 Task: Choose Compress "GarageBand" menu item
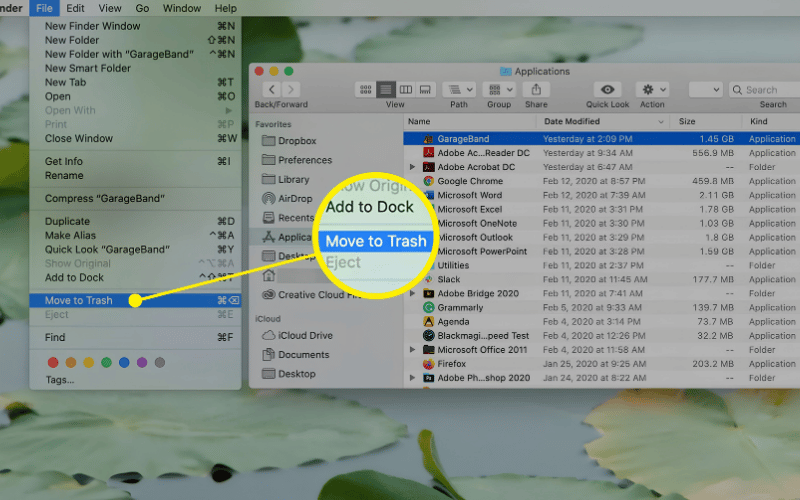tap(135, 198)
